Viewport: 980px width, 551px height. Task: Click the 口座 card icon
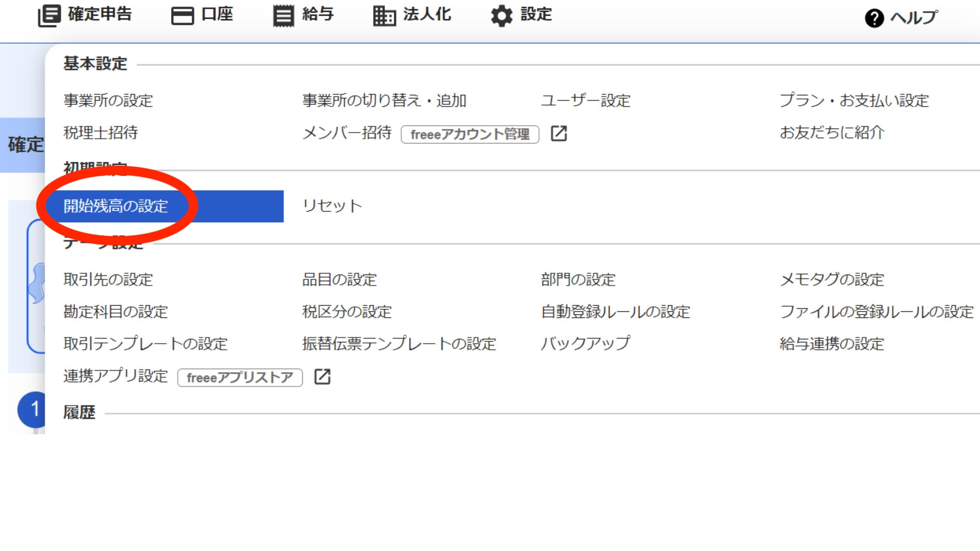pos(182,16)
